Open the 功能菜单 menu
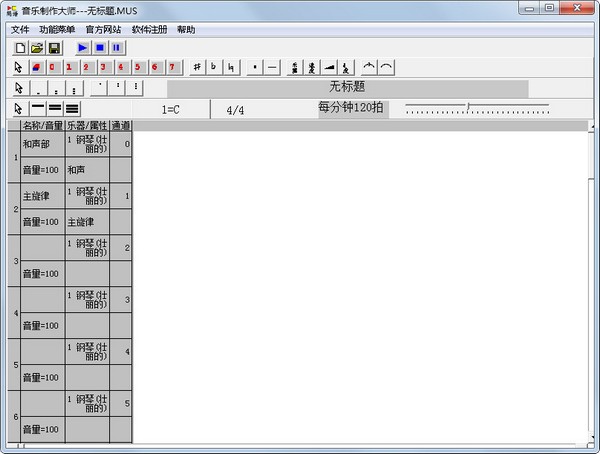This screenshot has width=600, height=454. (57, 29)
